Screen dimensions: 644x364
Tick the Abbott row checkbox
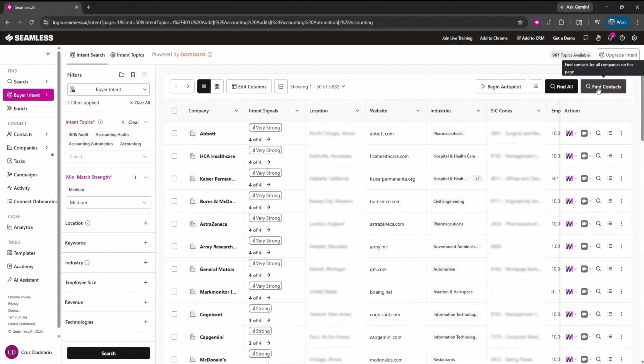[174, 133]
